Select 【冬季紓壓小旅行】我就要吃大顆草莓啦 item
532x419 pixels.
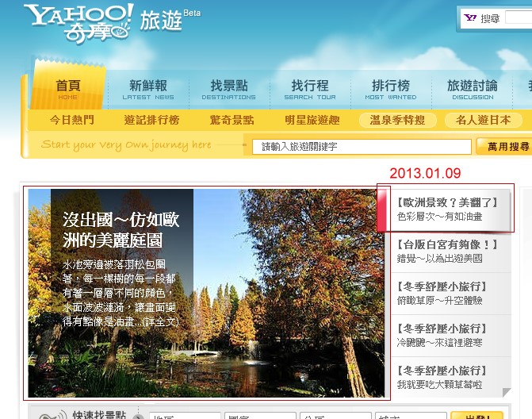pos(451,378)
